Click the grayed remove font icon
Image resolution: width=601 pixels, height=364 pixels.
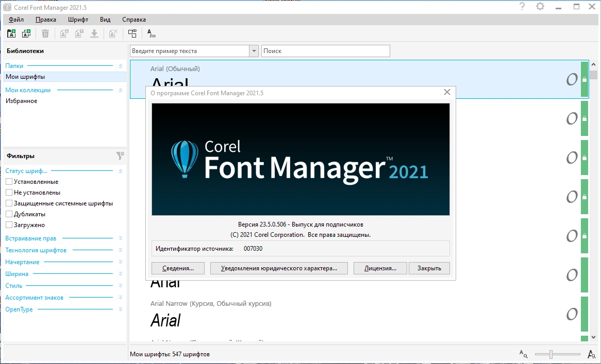tap(113, 33)
